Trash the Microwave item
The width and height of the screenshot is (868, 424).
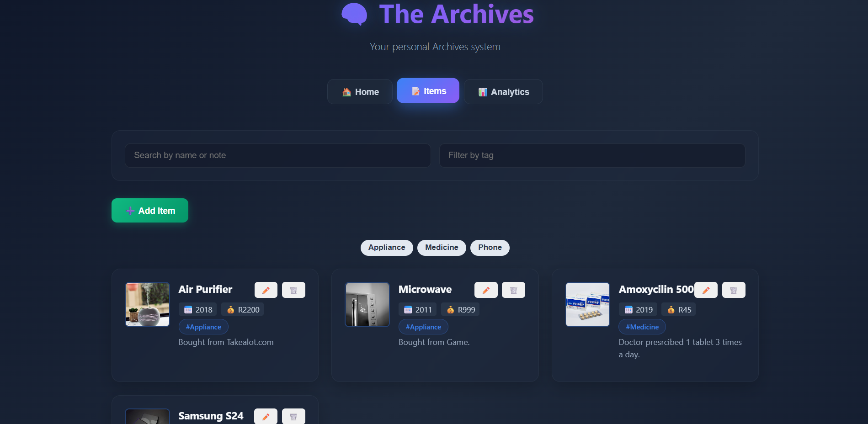click(x=513, y=290)
